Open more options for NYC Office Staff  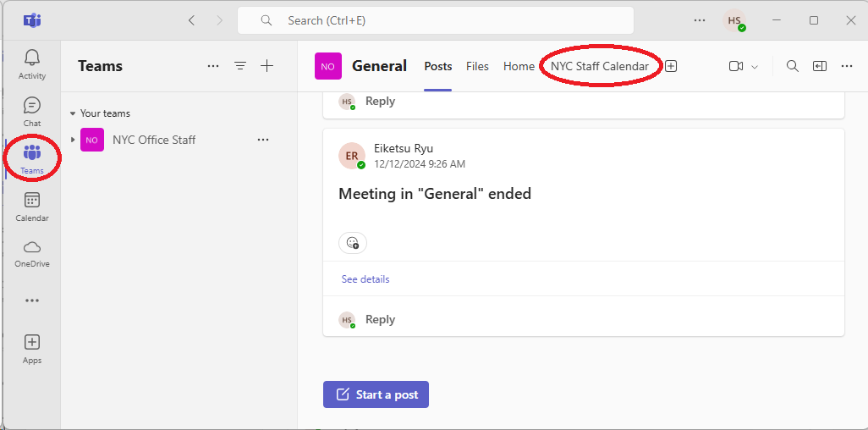click(x=263, y=140)
